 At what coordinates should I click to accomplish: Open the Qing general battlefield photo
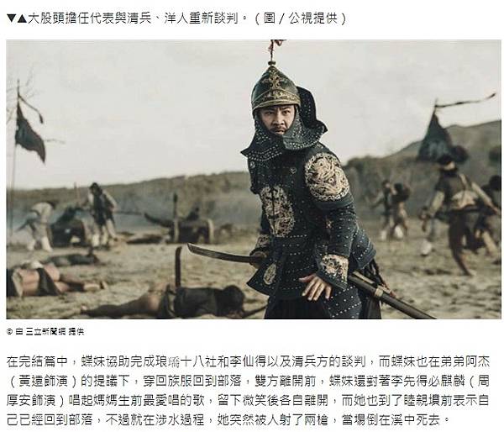pyautogui.click(x=254, y=180)
